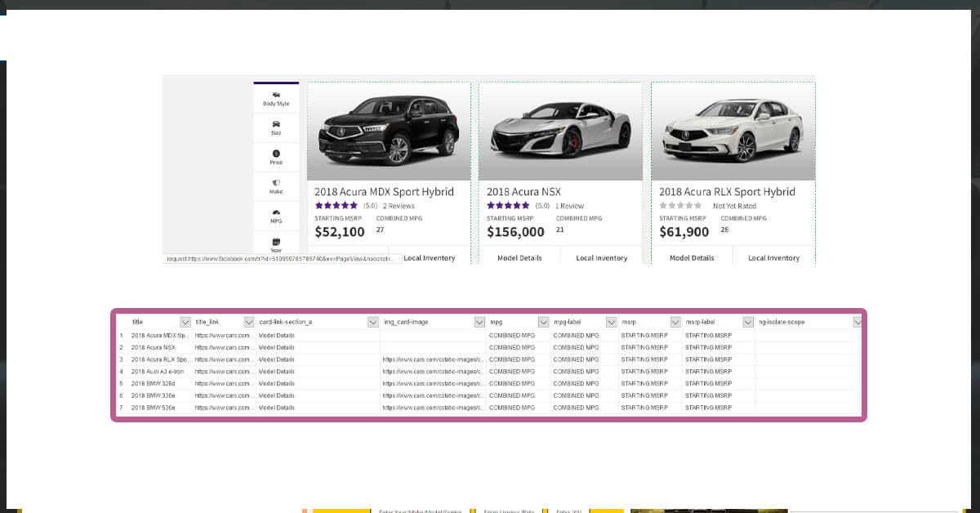Click the white Acura RLX car image
The image size is (980, 513).
point(733,131)
